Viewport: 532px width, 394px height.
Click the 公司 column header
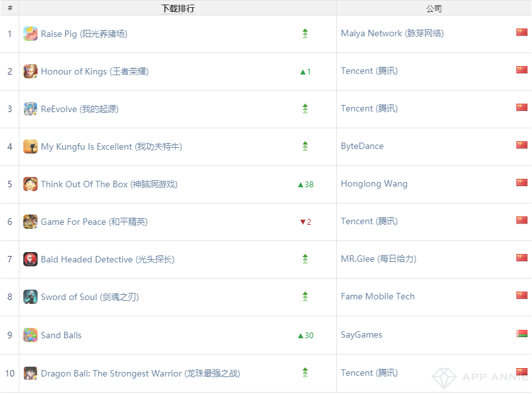coord(434,8)
